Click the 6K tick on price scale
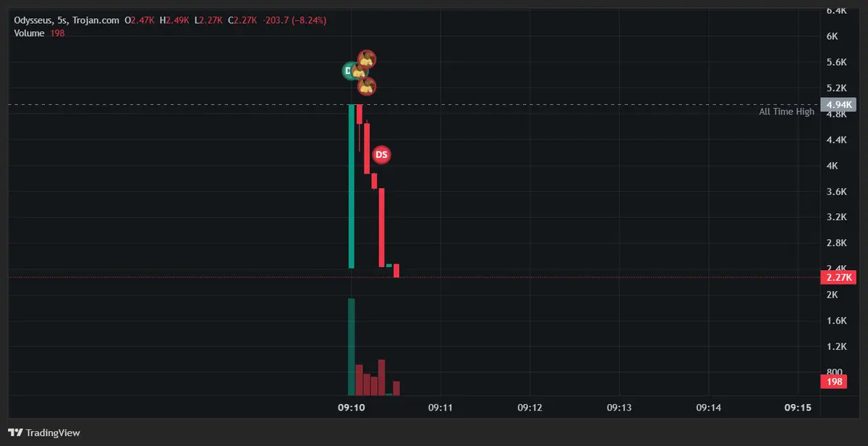This screenshot has height=446, width=868. point(832,36)
